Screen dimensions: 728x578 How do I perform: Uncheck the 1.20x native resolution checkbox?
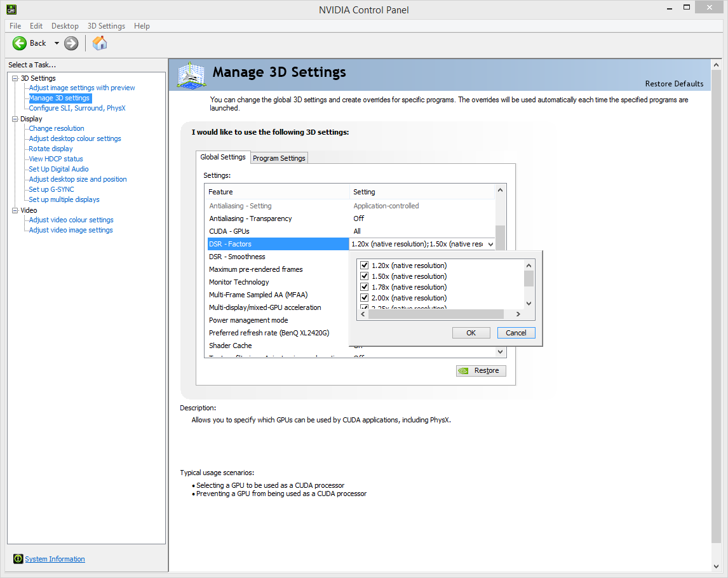coord(365,265)
